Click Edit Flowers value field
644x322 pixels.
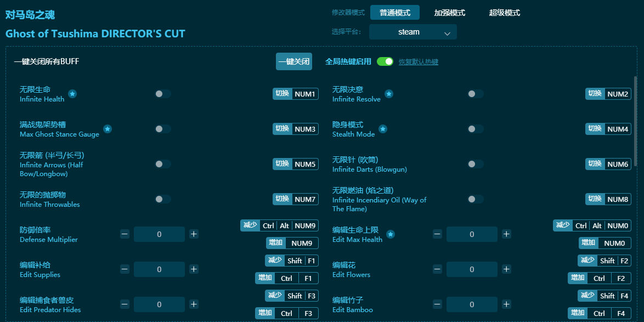[472, 269]
